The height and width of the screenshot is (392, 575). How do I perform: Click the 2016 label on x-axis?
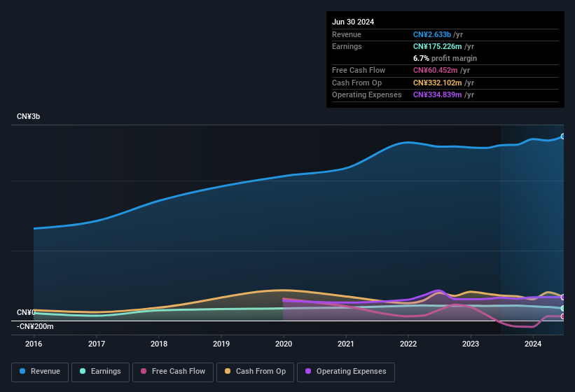34,344
